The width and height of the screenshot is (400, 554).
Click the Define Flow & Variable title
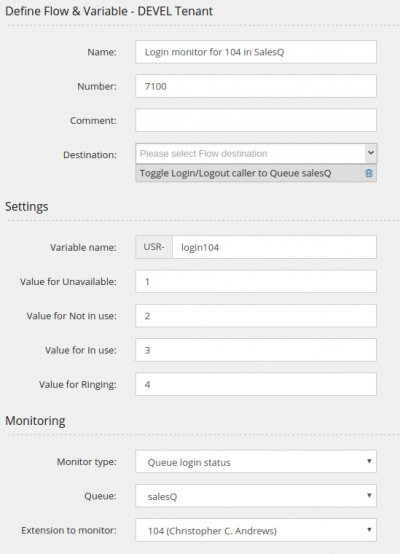(x=109, y=11)
